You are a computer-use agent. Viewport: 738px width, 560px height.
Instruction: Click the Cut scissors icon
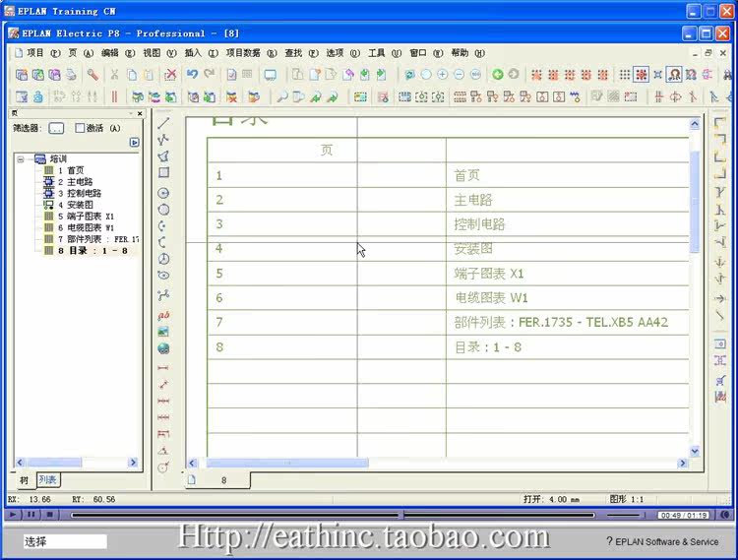tap(114, 75)
